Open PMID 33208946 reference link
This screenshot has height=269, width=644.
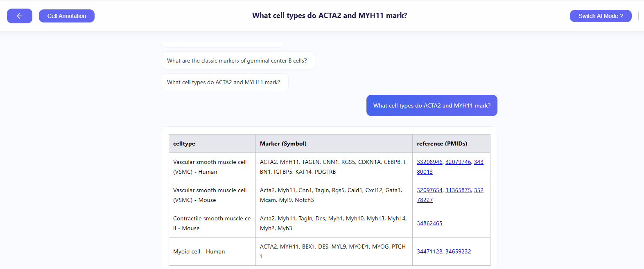pos(429,162)
